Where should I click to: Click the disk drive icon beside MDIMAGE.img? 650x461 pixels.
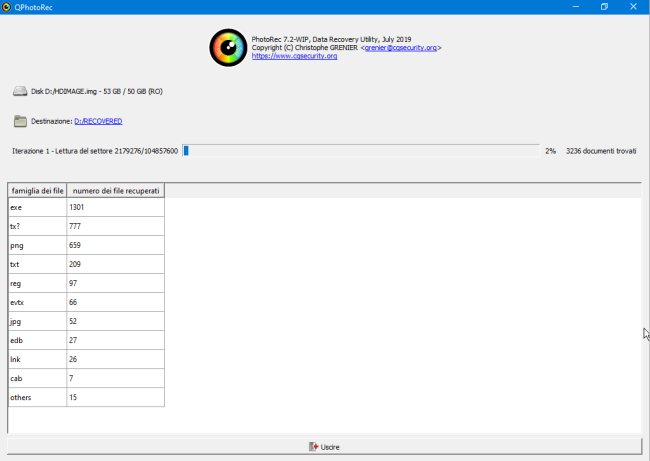pyautogui.click(x=20, y=91)
